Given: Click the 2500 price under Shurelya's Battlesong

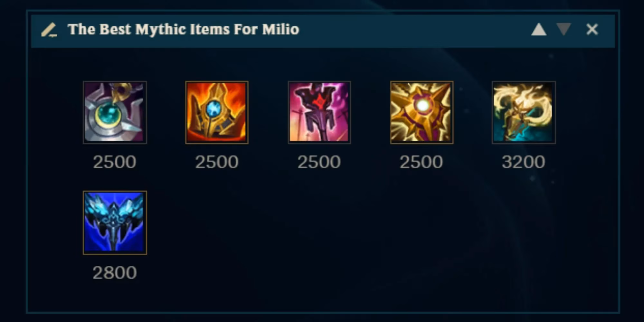Looking at the screenshot, I should [x=217, y=162].
